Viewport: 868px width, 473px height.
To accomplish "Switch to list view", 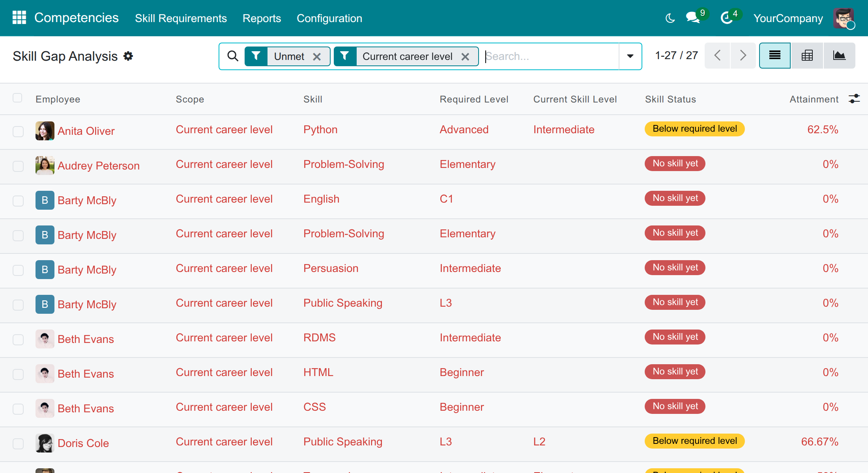I will point(775,56).
